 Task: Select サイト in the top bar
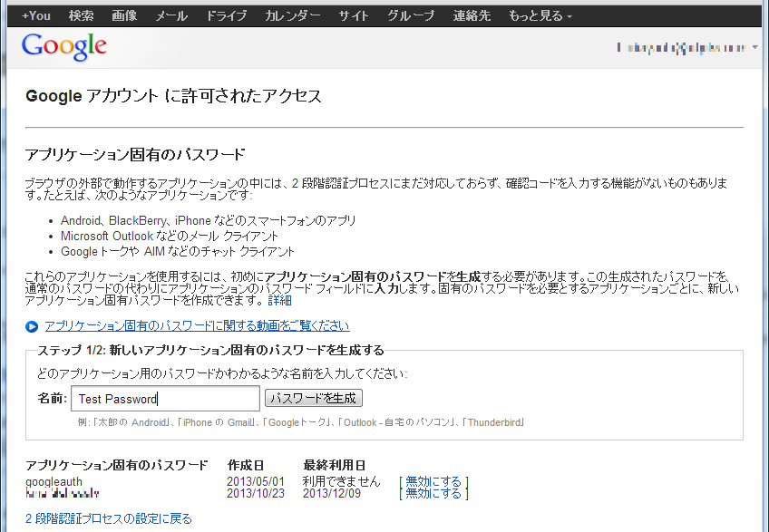point(354,16)
